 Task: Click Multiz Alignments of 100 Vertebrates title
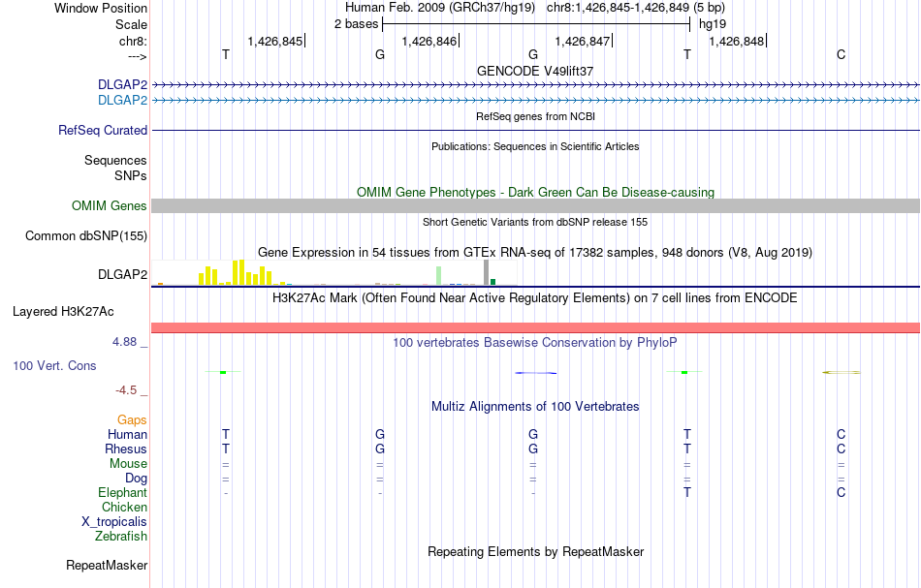[535, 407]
